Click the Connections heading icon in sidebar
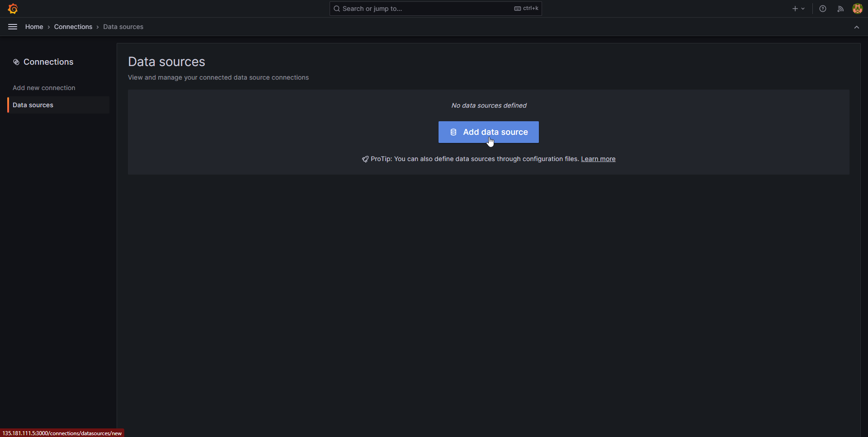This screenshot has height=437, width=868. point(16,62)
